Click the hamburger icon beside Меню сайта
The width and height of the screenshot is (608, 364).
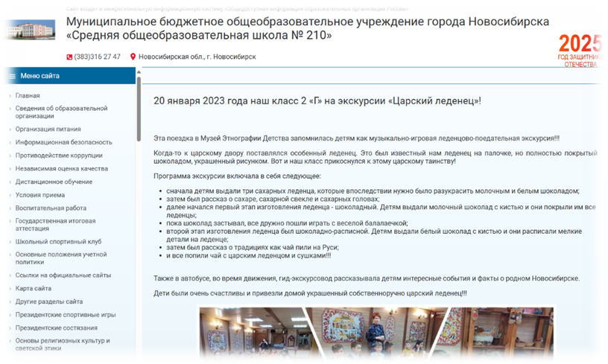[x=11, y=76]
